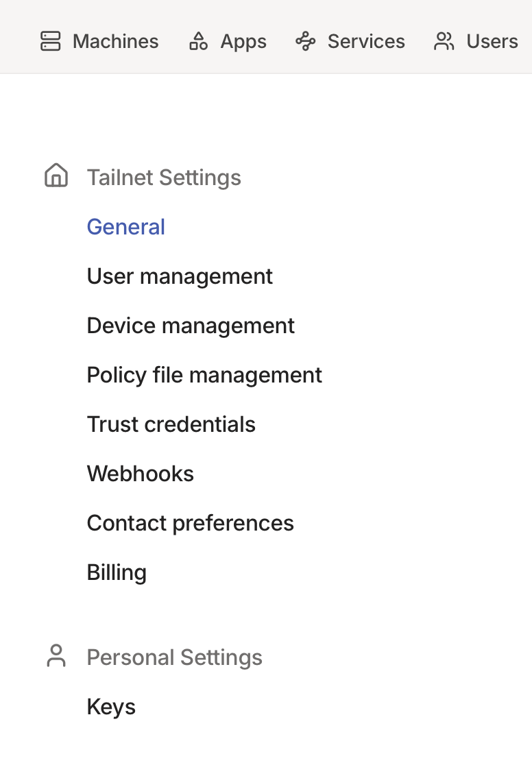Switch to the Apps tab
Viewport: 532px width, 776px height.
tap(243, 41)
